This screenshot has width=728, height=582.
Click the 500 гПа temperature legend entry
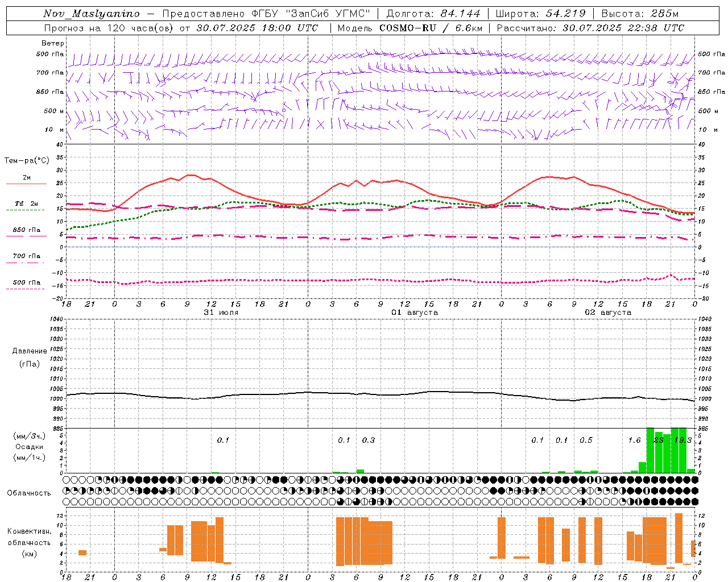click(26, 282)
